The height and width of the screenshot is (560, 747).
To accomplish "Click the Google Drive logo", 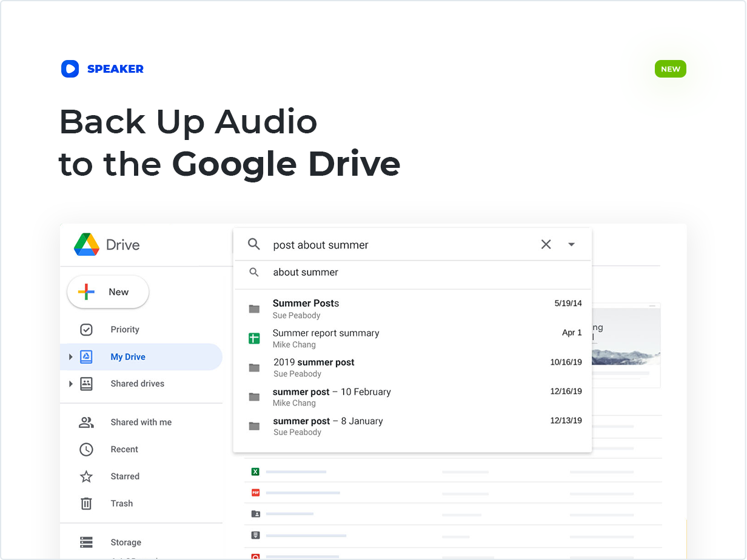I will tap(87, 244).
